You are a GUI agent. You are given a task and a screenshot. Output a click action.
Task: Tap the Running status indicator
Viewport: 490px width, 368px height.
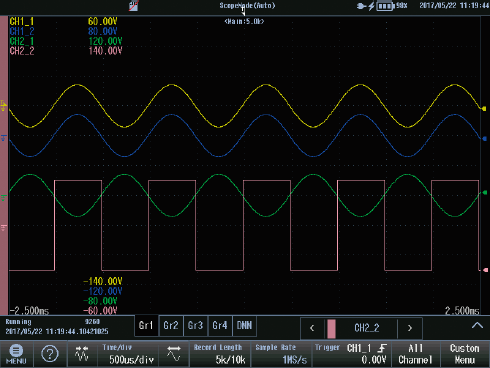pyautogui.click(x=18, y=322)
